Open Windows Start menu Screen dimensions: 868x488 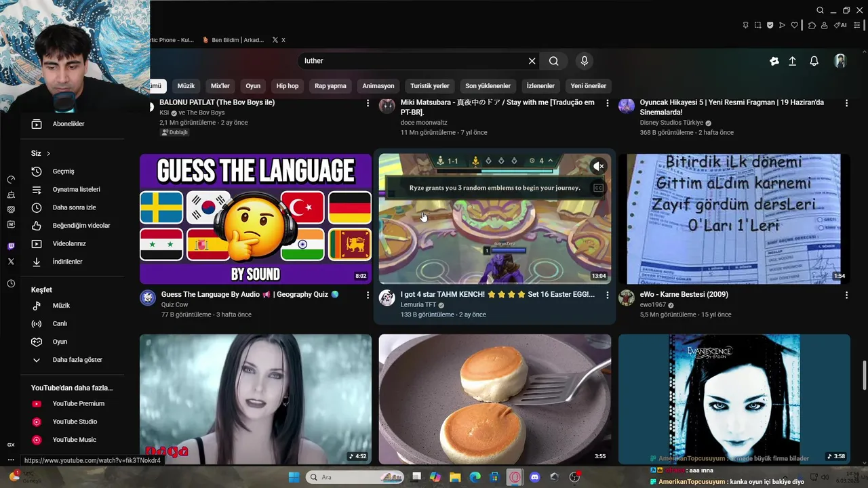pos(294,477)
